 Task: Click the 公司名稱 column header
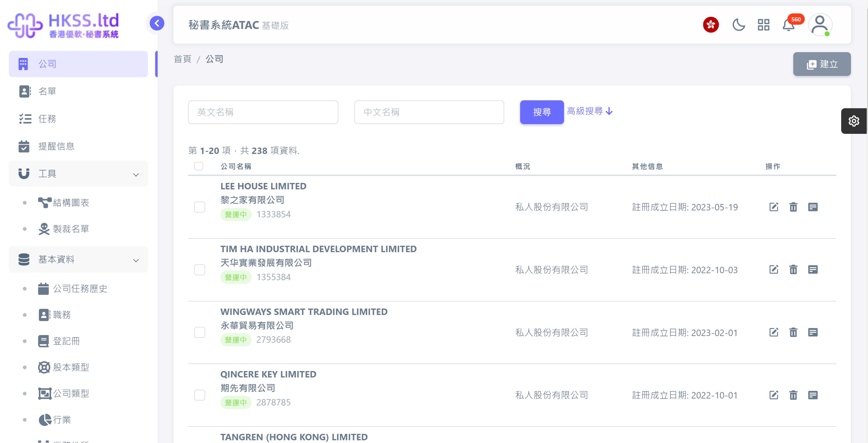click(x=236, y=166)
